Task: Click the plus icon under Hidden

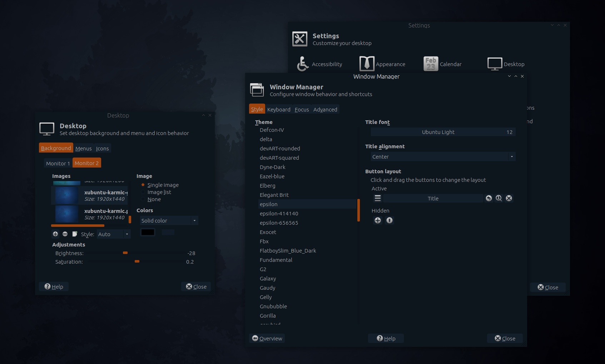Action: point(378,220)
